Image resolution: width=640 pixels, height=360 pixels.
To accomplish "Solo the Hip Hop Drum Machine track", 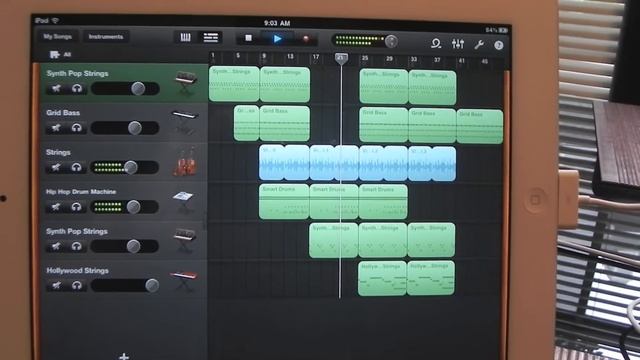I will click(77, 207).
